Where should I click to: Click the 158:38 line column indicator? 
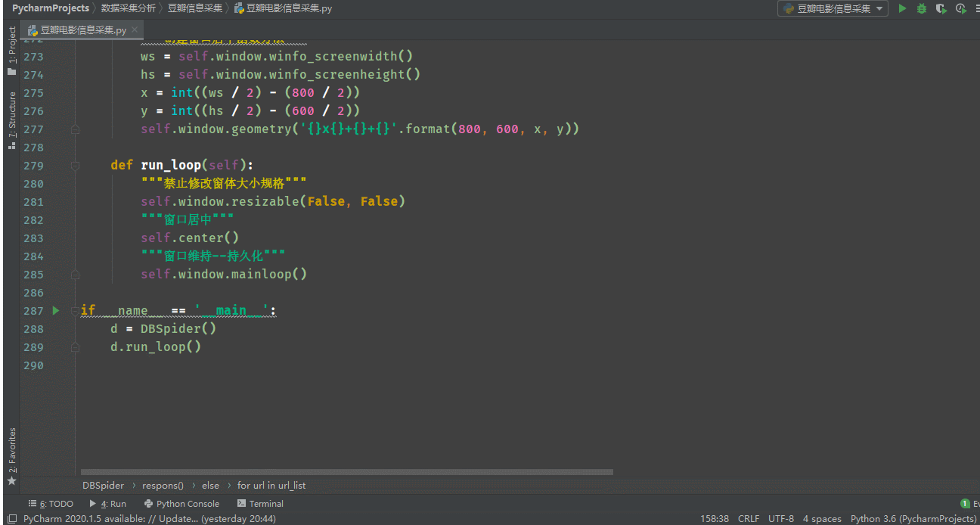pos(715,518)
